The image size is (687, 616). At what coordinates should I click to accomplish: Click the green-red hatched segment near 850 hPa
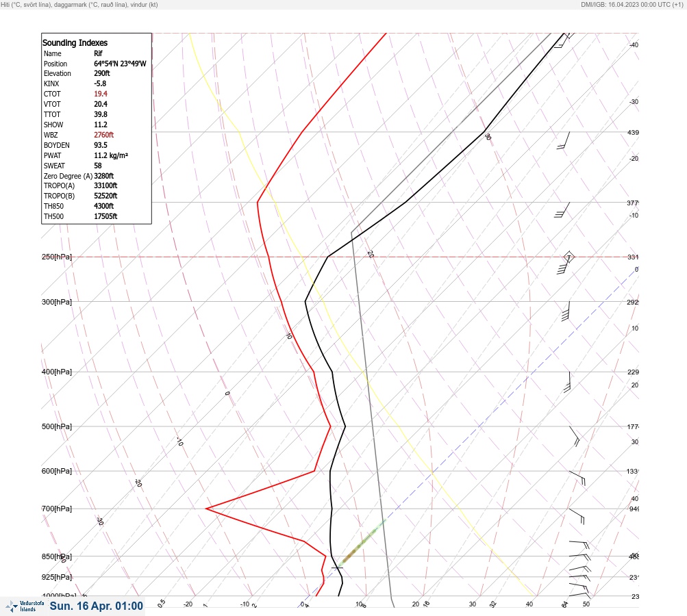[363, 541]
